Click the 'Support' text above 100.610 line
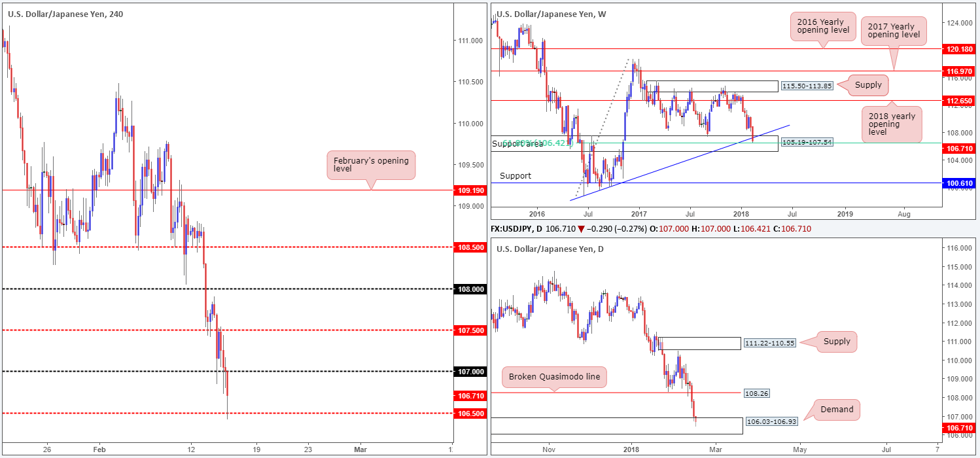Image resolution: width=980 pixels, height=458 pixels. pos(516,175)
